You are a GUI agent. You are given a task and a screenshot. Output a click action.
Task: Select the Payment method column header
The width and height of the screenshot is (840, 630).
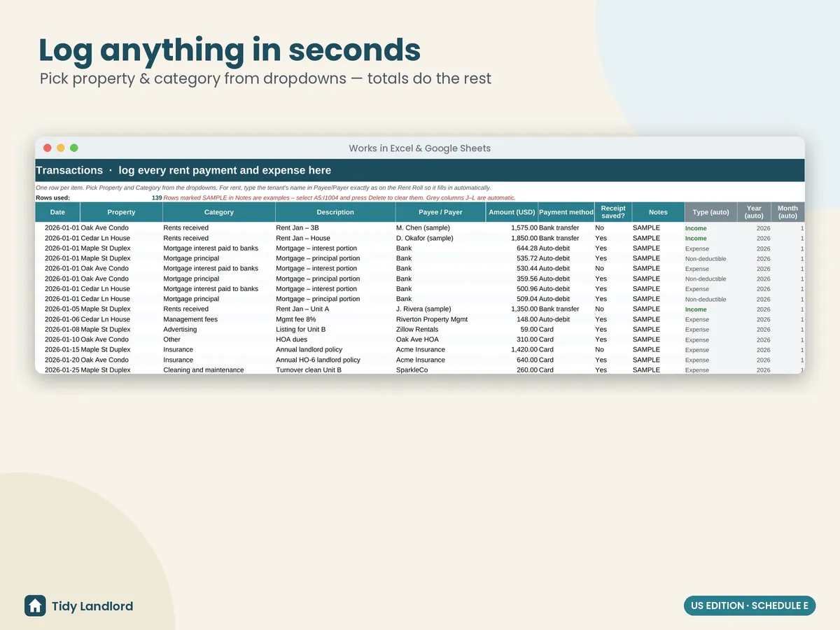[566, 212]
